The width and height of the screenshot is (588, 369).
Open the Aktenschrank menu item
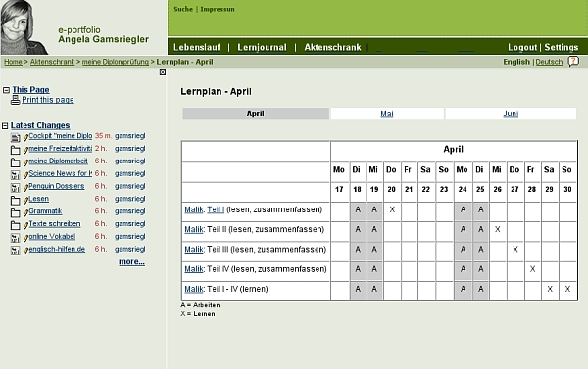[332, 47]
